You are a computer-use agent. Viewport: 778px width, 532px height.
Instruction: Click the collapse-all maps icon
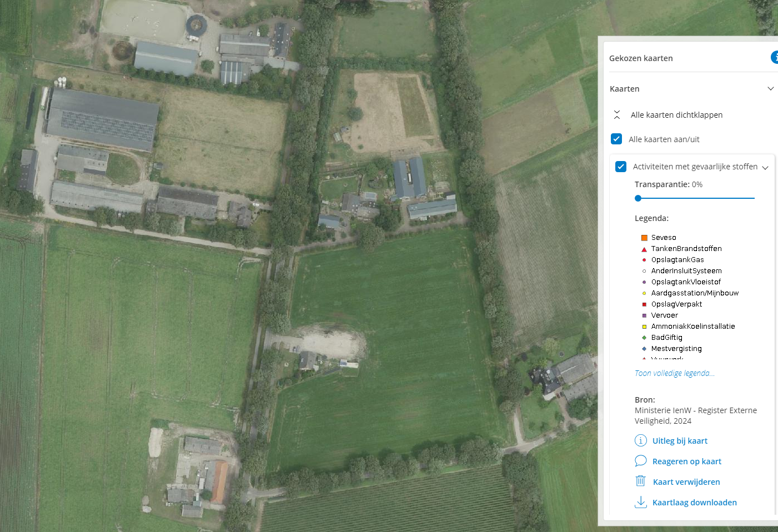[x=617, y=115]
